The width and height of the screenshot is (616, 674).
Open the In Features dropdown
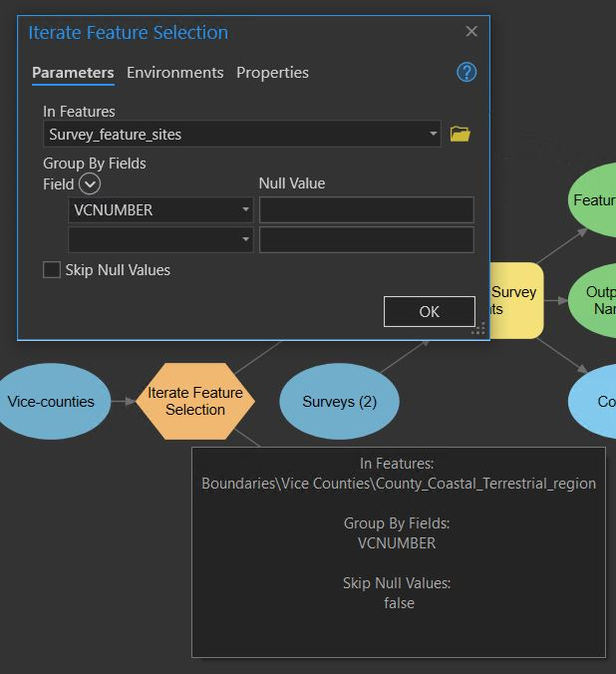434,134
